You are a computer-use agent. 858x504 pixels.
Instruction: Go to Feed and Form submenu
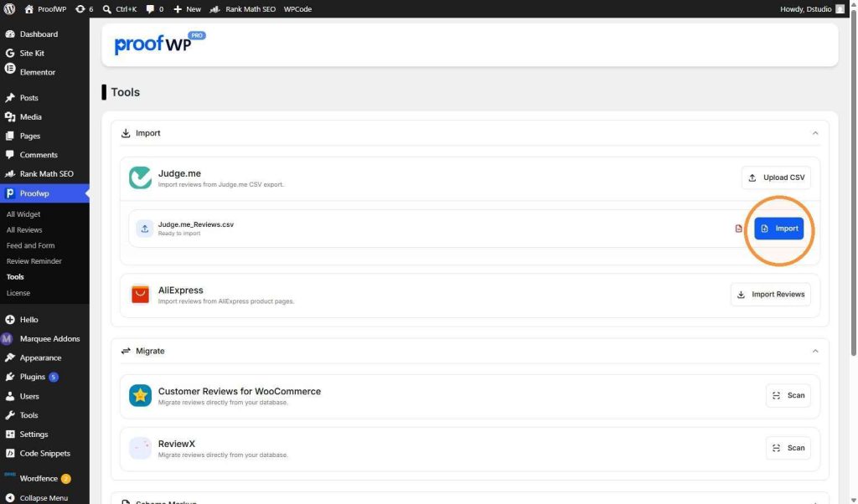point(30,245)
